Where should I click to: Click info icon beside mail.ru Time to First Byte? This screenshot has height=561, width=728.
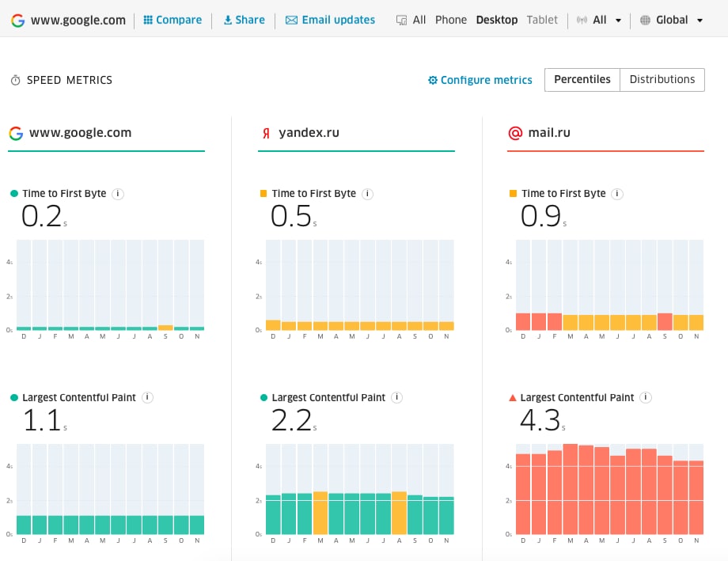click(618, 194)
